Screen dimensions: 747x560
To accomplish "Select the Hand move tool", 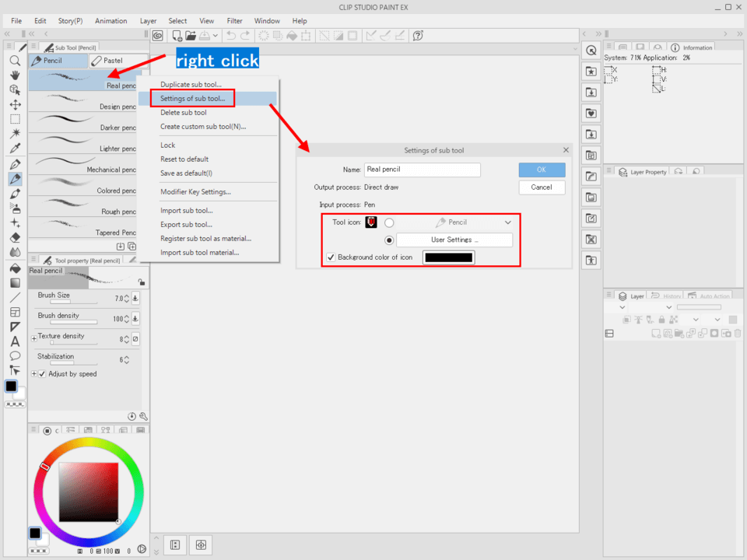I will tap(15, 75).
